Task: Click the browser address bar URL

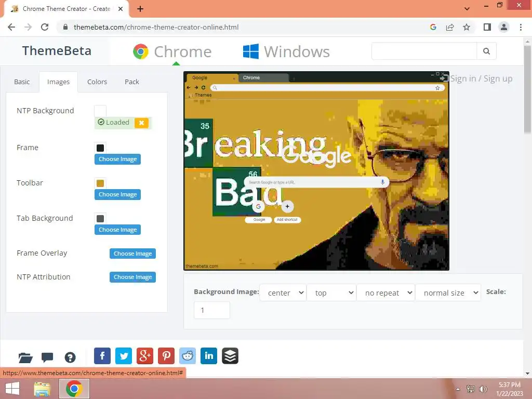Action: (156, 27)
